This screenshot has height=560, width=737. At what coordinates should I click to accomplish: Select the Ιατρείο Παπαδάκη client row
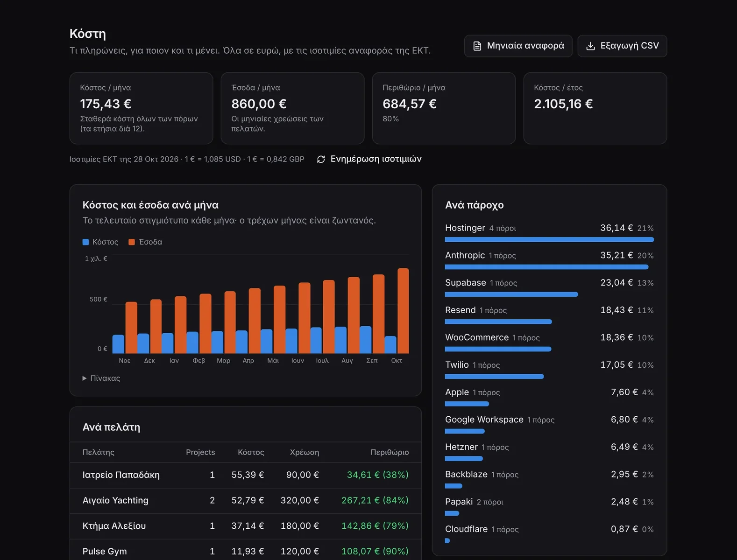pyautogui.click(x=246, y=475)
